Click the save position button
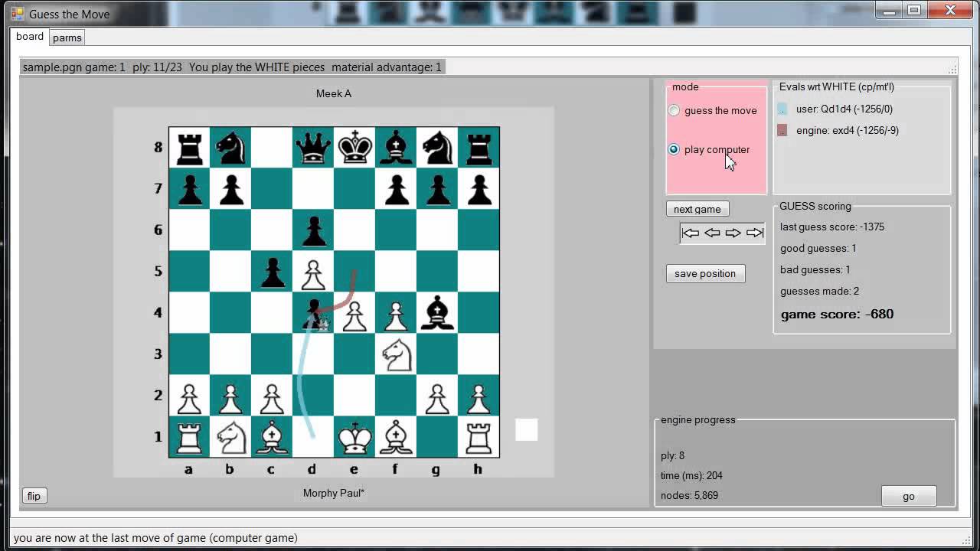 [x=705, y=273]
